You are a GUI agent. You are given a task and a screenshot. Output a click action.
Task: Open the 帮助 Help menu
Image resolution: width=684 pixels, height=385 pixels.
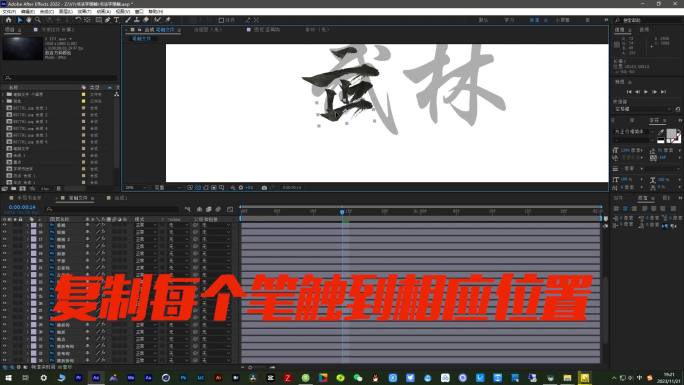click(156, 11)
